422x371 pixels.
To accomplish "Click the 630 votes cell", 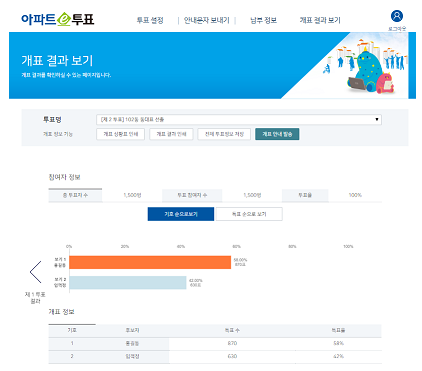I will (x=232, y=356).
